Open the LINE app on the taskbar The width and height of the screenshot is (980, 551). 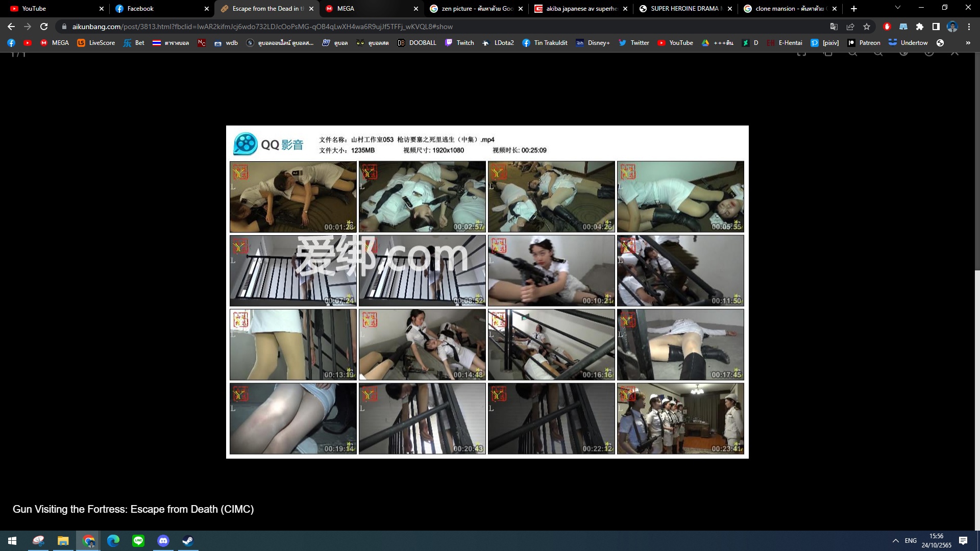(x=138, y=541)
